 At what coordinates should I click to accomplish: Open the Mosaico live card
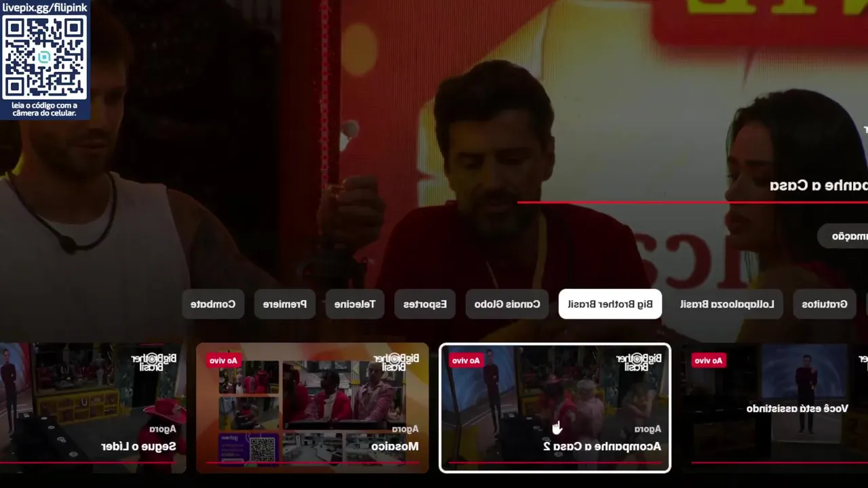pos(313,407)
